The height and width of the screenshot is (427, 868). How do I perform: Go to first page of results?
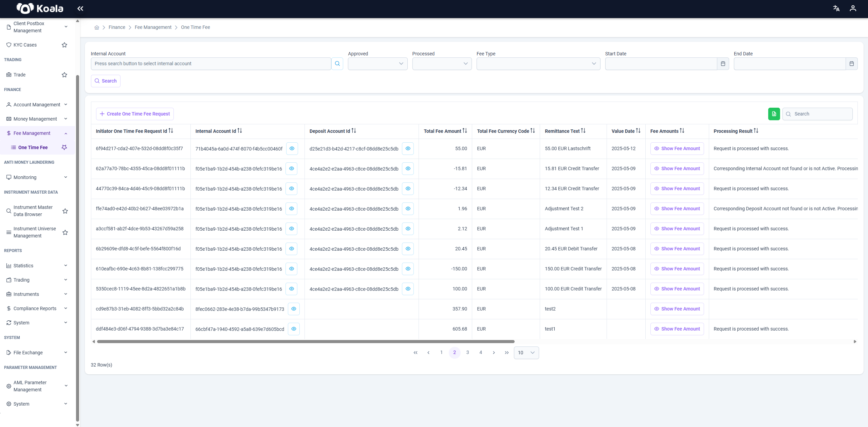click(415, 353)
